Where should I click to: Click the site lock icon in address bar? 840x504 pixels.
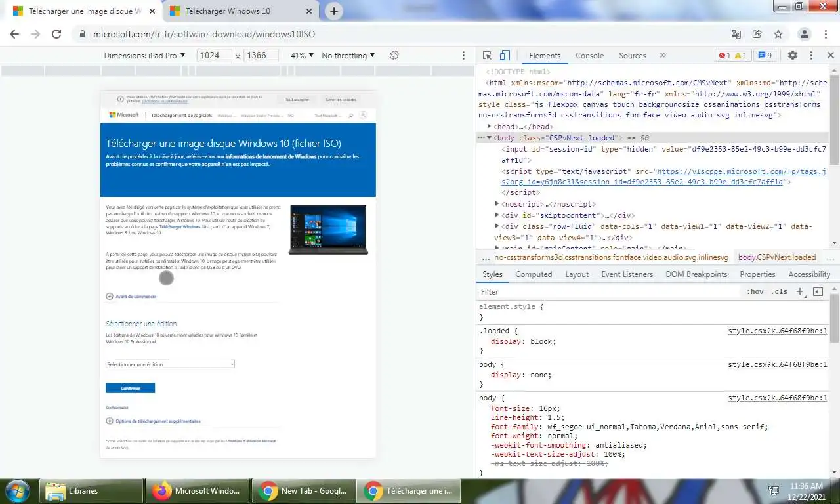click(82, 34)
